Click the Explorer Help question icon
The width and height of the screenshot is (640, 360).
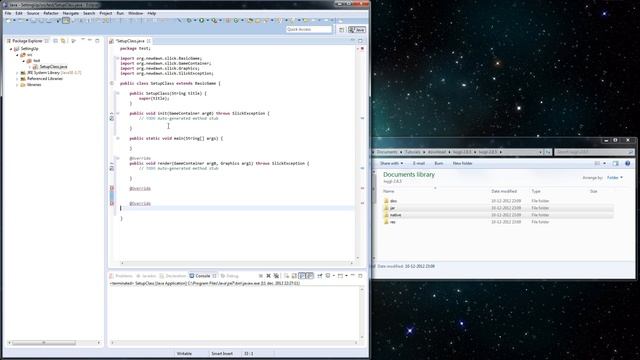[627, 163]
